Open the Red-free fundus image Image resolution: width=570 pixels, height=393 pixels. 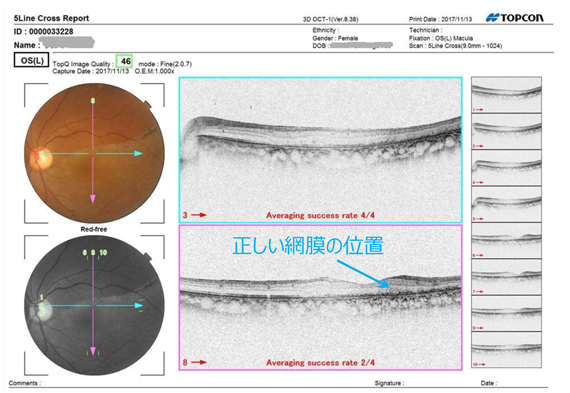[x=94, y=305]
